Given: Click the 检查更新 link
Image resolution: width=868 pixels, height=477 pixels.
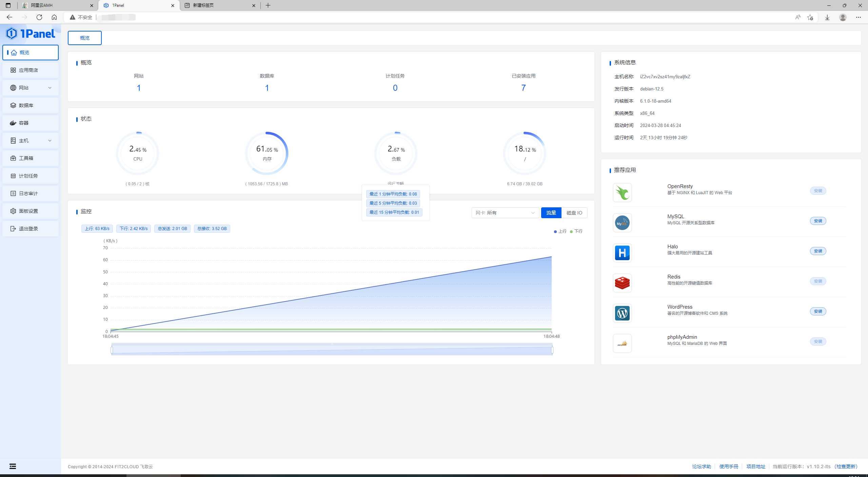Looking at the screenshot, I should [x=846, y=466].
